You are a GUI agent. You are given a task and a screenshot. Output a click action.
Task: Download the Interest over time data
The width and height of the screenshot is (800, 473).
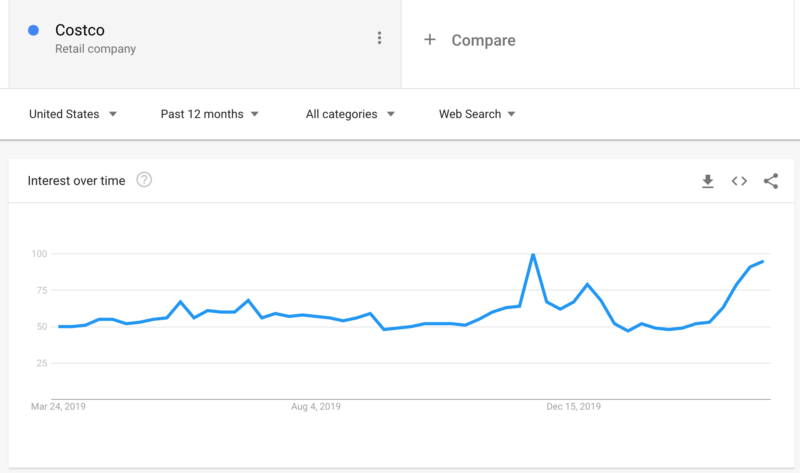[x=708, y=181]
